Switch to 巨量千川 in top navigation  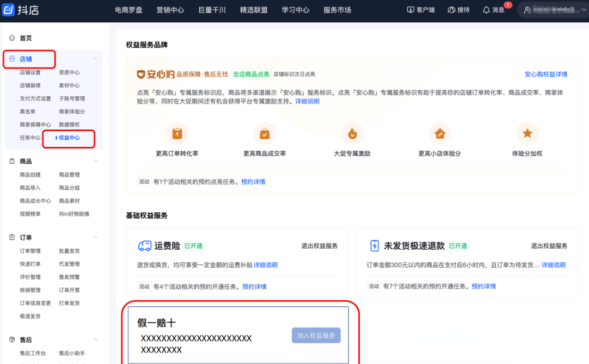(x=212, y=10)
